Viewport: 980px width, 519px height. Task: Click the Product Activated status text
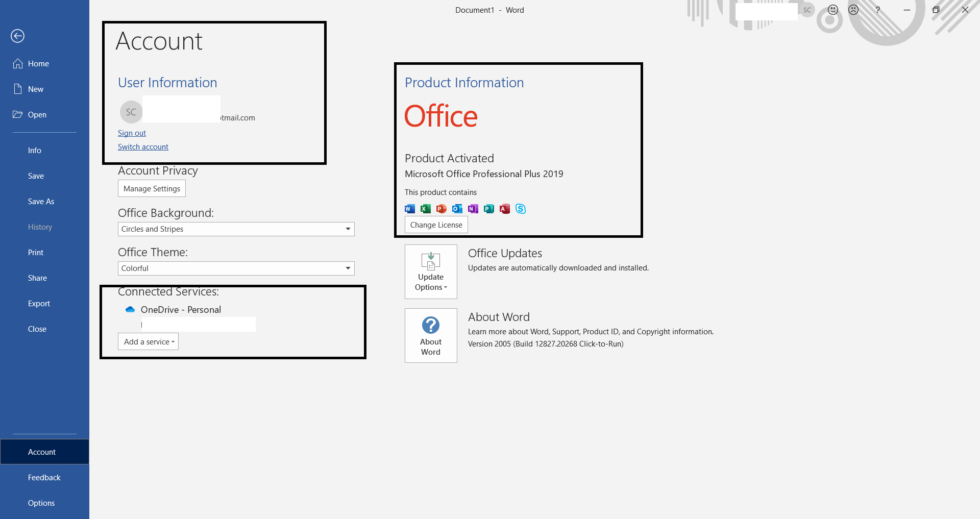[x=449, y=158]
